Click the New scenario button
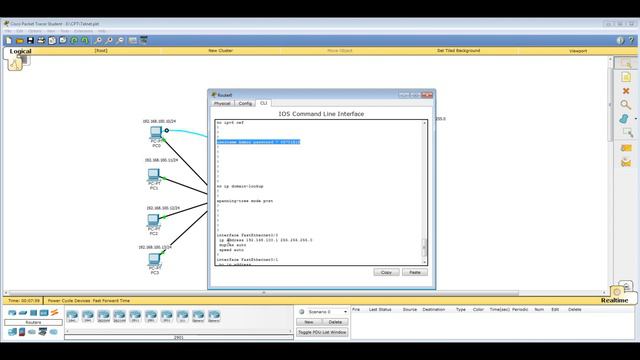Viewport: 640px width, 360px height. point(309,322)
